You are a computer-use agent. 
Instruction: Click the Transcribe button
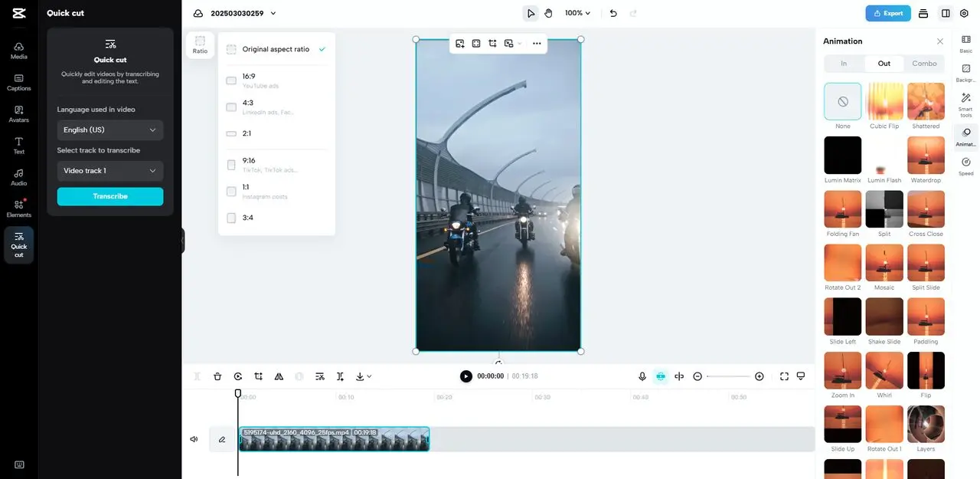click(x=110, y=196)
